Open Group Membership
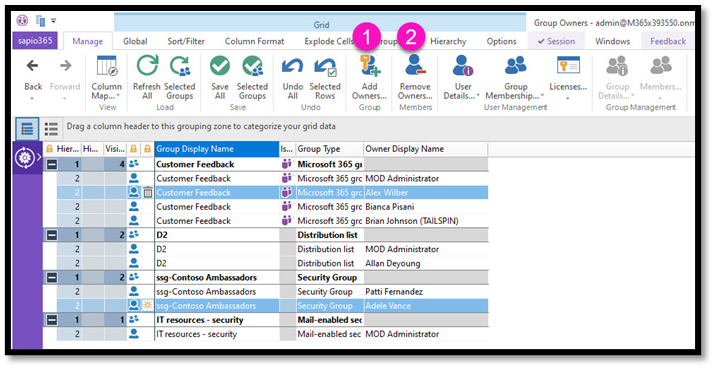714x368 pixels. [515, 77]
